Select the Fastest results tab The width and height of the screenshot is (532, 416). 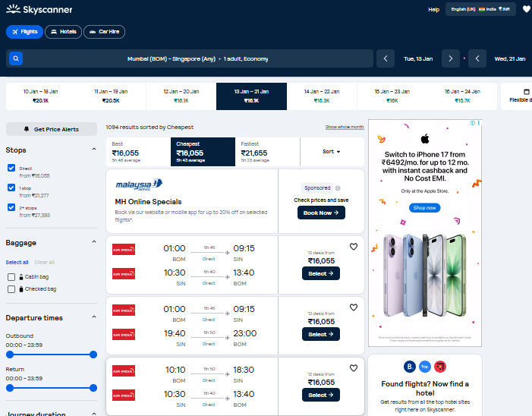[268, 152]
